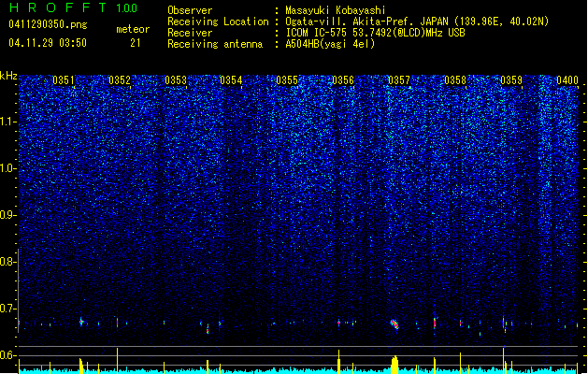
Task: Click the 0359 time marker
Action: 511,79
